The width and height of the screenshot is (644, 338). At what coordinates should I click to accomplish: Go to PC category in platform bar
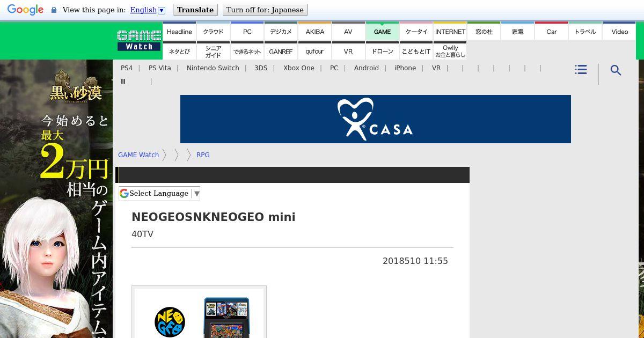pyautogui.click(x=334, y=68)
